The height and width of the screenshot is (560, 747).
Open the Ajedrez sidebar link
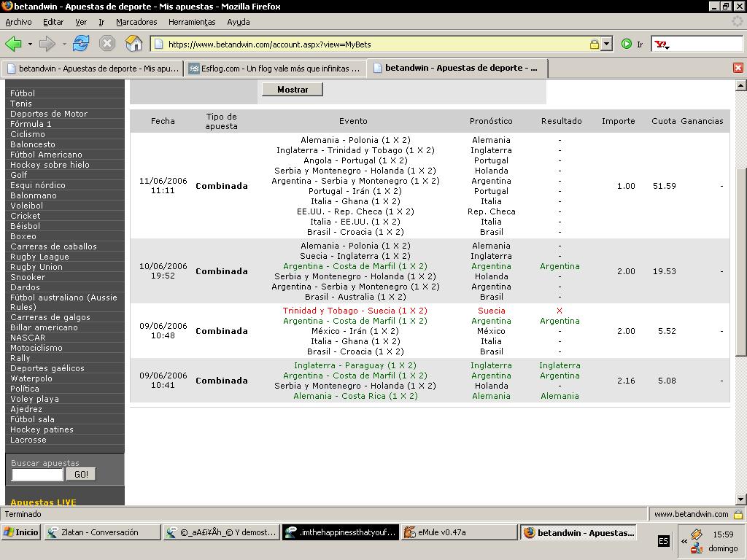click(26, 409)
